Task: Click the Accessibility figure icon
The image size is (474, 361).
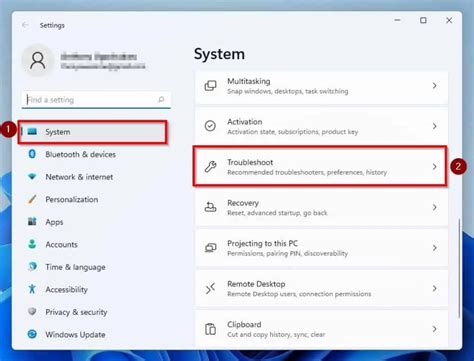Action: coord(32,289)
